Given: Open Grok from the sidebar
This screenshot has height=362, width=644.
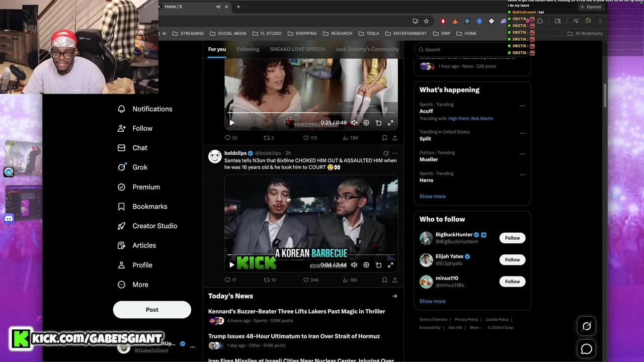Looking at the screenshot, I should 132,167.
